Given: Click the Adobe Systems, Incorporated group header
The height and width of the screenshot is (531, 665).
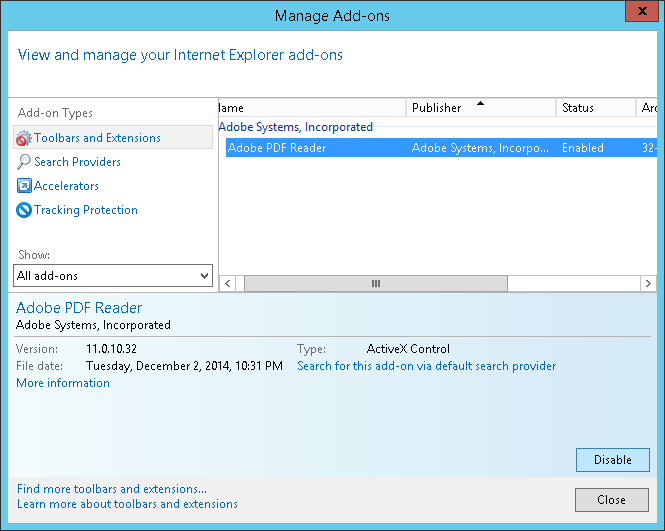Looking at the screenshot, I should tap(296, 127).
